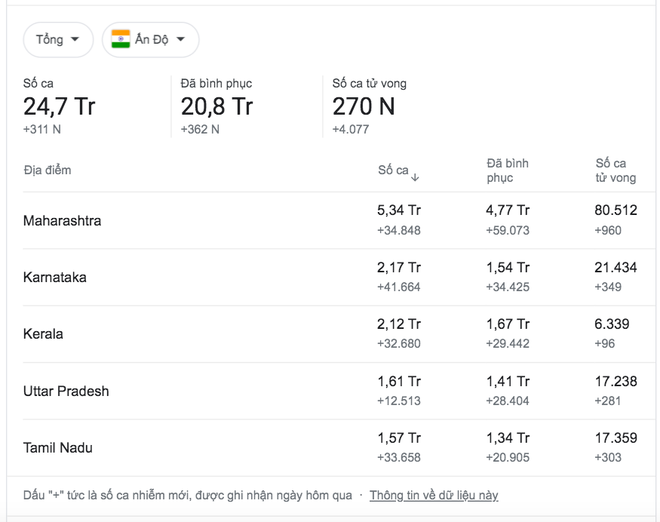
Task: Select the Tamil Nadu row name
Action: (x=58, y=447)
